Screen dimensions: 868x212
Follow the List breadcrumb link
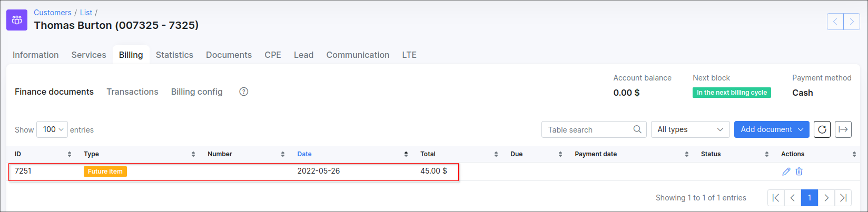86,13
